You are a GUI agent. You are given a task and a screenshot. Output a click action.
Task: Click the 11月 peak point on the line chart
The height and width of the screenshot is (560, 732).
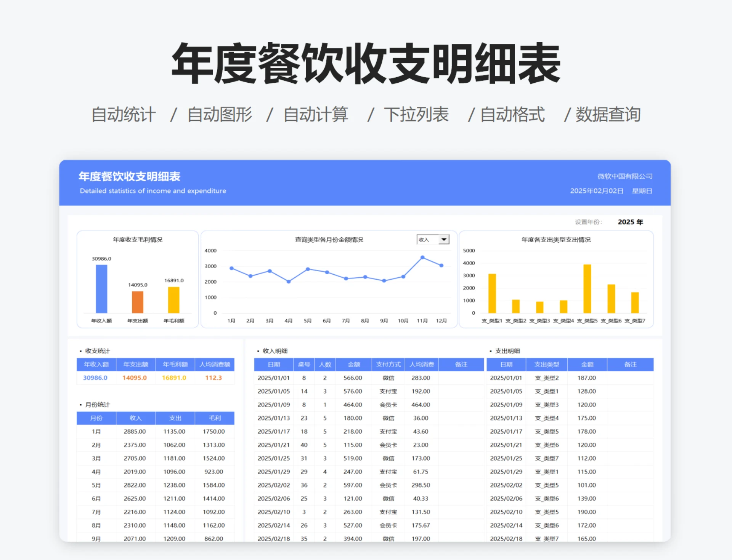click(422, 258)
